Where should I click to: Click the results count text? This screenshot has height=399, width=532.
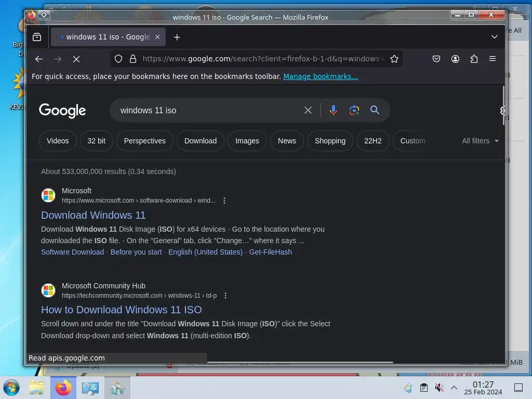(x=109, y=171)
